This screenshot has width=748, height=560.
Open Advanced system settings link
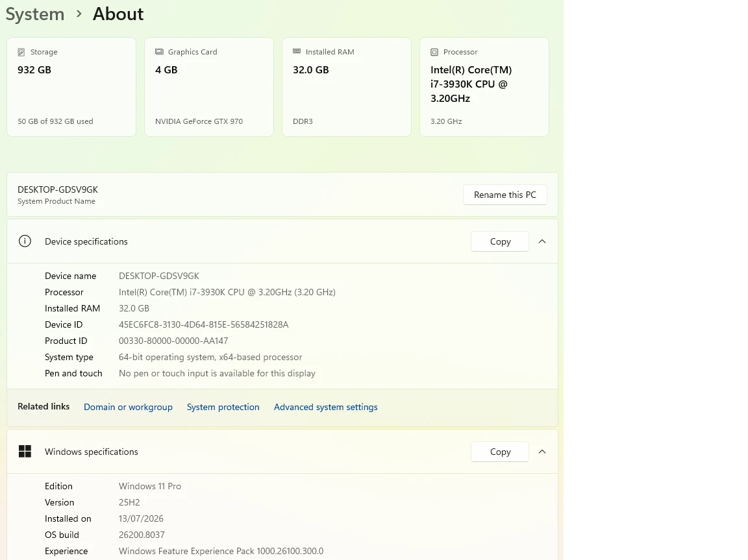tap(325, 407)
